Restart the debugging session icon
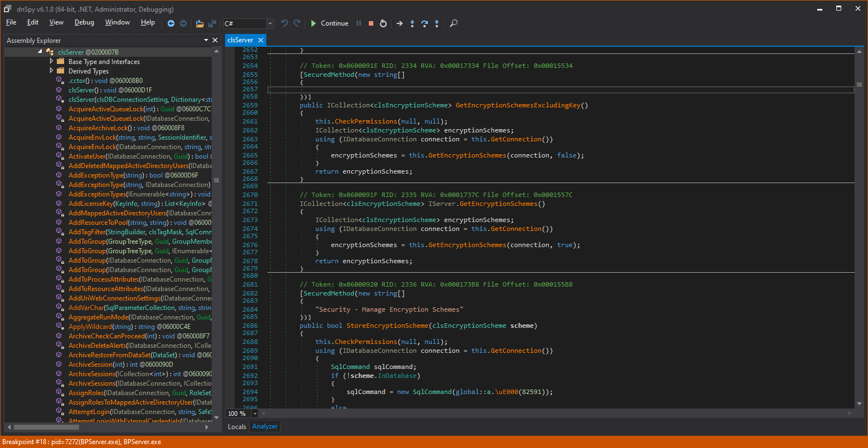The height and width of the screenshot is (448, 868). [x=383, y=23]
